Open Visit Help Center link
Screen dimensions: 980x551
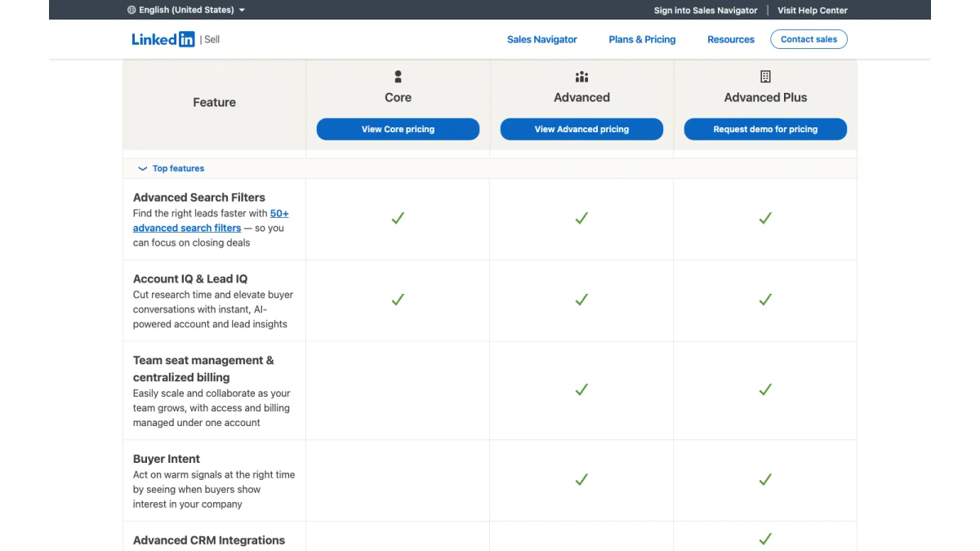[813, 11]
